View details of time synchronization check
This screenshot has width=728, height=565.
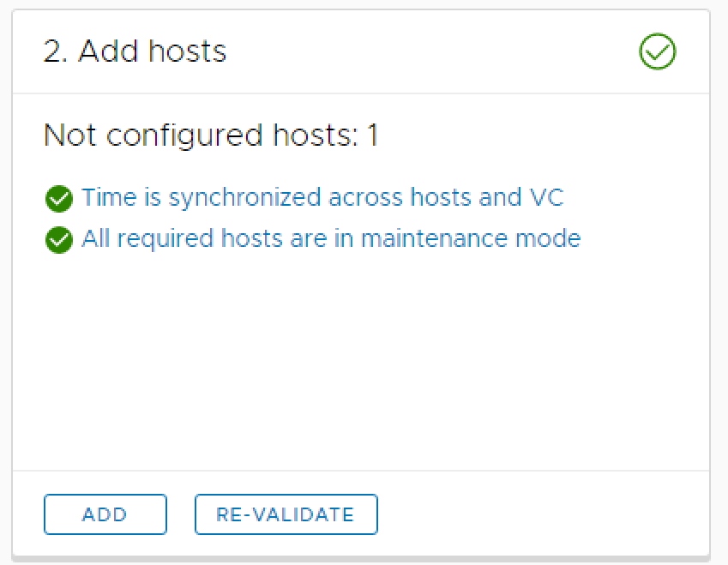click(322, 198)
